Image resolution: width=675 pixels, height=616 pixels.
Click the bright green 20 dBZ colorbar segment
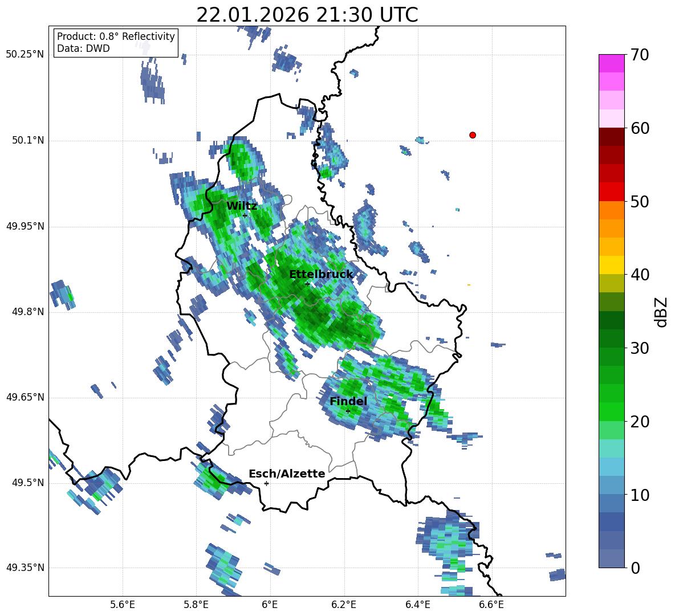tap(611, 411)
